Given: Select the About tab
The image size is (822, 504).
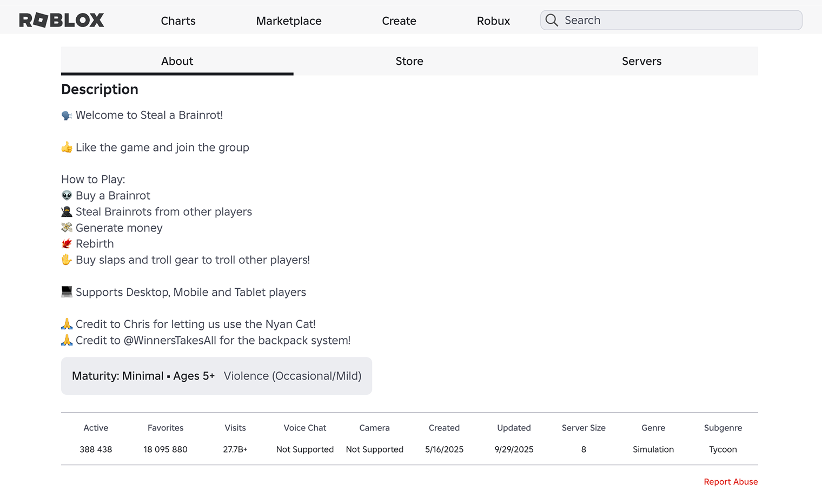Looking at the screenshot, I should tap(177, 61).
